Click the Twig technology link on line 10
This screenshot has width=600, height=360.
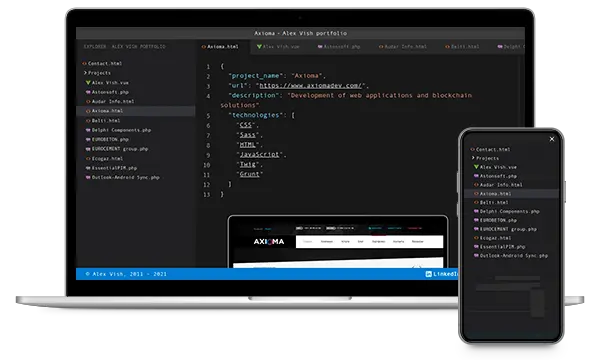click(247, 165)
